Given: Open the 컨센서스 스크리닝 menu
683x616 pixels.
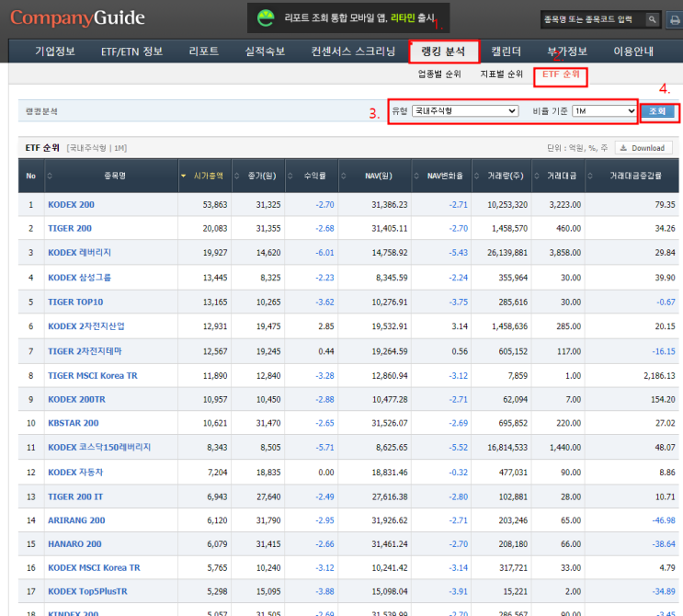Looking at the screenshot, I should [353, 51].
